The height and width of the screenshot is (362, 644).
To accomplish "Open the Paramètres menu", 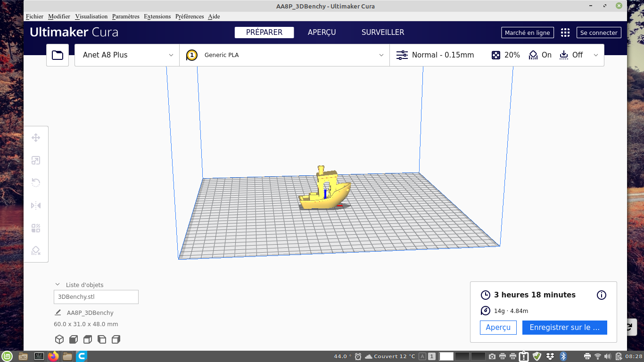I will coord(126,16).
